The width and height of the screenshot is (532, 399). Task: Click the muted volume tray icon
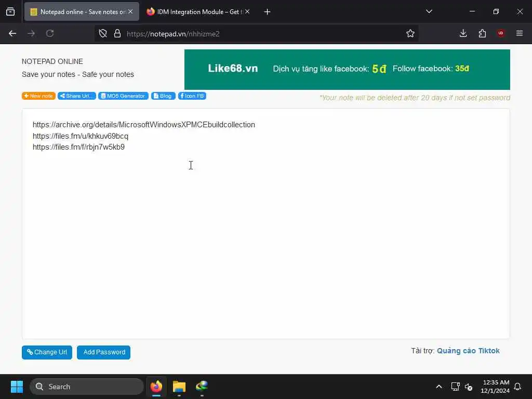click(x=469, y=387)
